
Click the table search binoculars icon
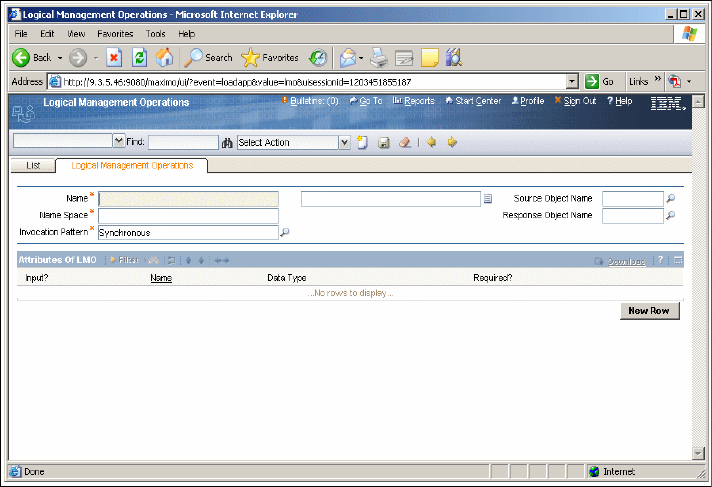click(x=154, y=260)
